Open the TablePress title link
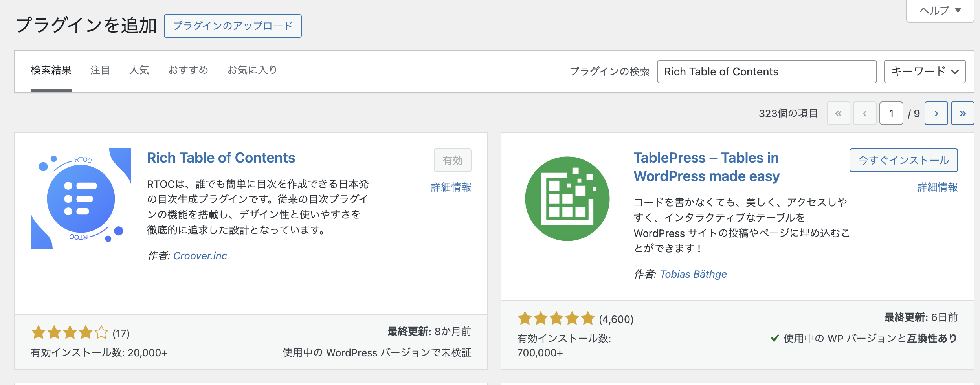This screenshot has height=385, width=980. 707,167
